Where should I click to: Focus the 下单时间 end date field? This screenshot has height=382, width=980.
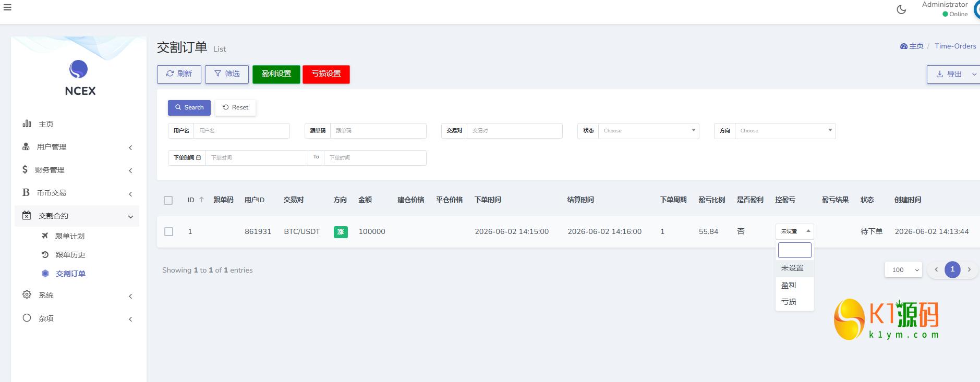coord(375,158)
